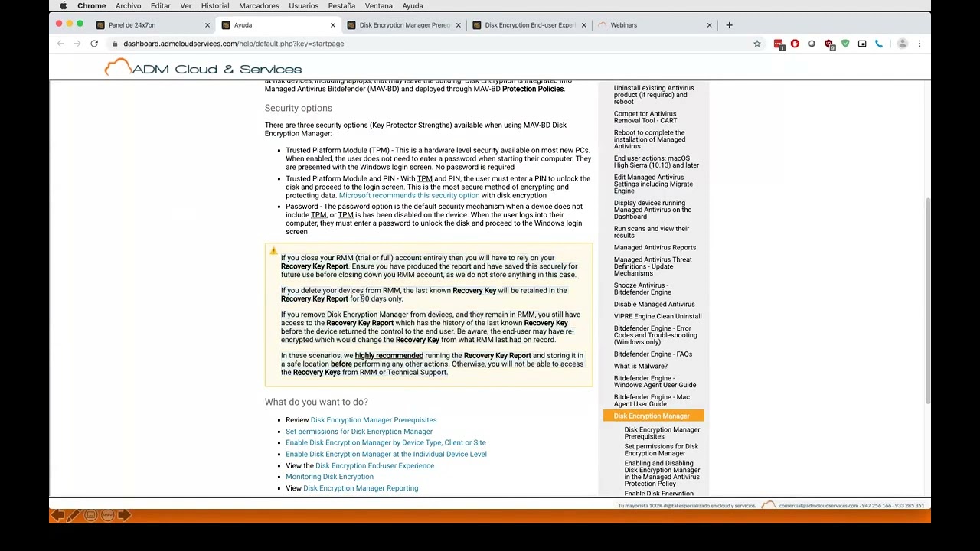Image resolution: width=980 pixels, height=551 pixels.
Task: Open the Archivo menu
Action: click(129, 6)
